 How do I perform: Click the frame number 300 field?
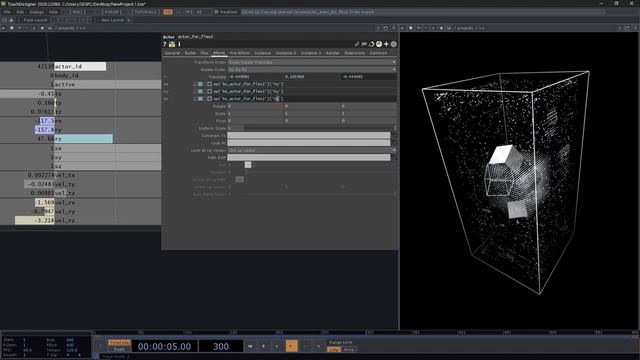point(221,347)
